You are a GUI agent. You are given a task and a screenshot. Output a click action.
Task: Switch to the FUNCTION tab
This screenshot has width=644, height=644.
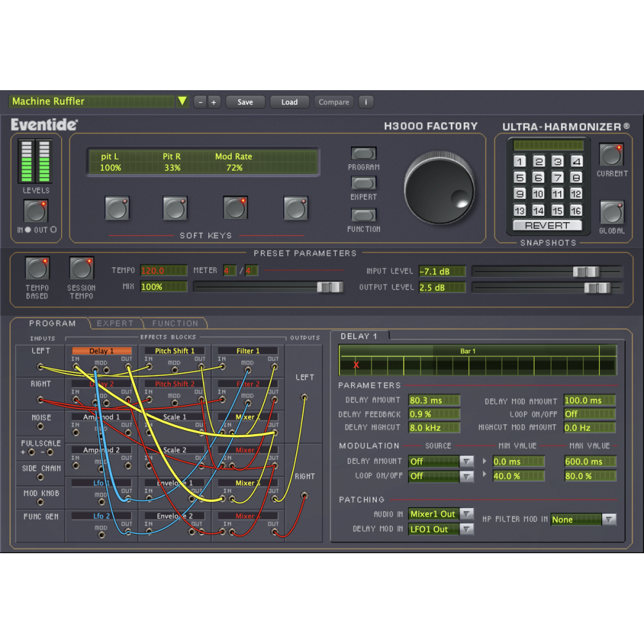(175, 323)
